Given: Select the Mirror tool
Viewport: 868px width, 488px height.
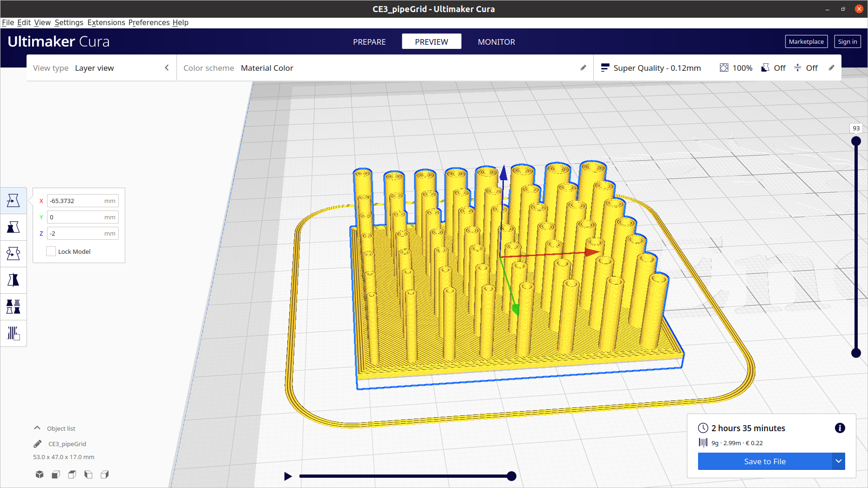Looking at the screenshot, I should pos(13,280).
